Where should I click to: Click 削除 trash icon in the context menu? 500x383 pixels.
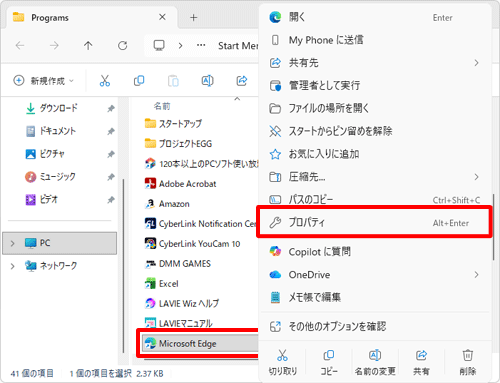[x=468, y=355]
